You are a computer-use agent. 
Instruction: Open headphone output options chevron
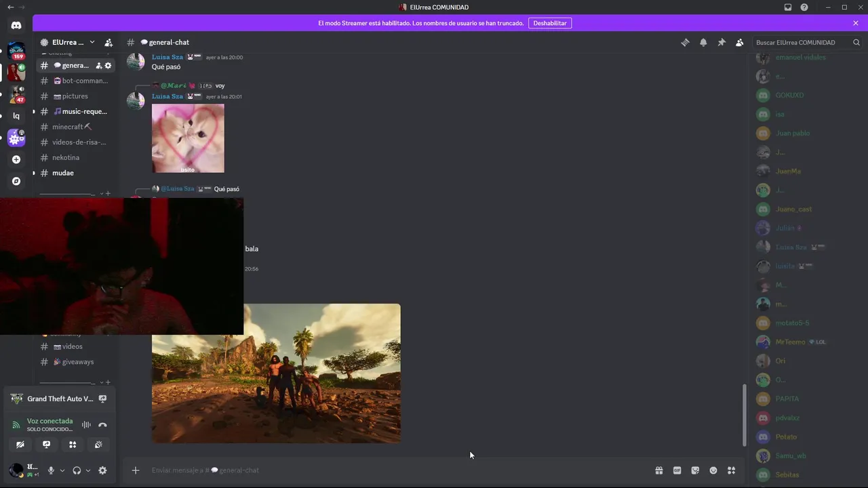tap(87, 470)
